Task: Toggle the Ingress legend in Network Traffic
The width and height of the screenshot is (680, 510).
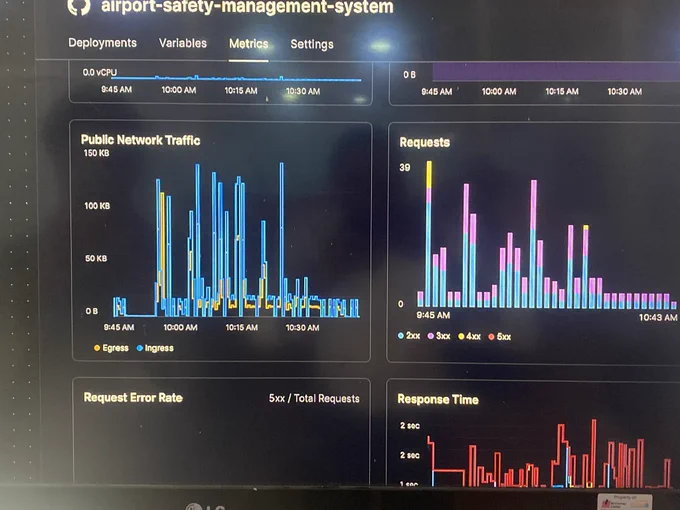Action: click(155, 348)
